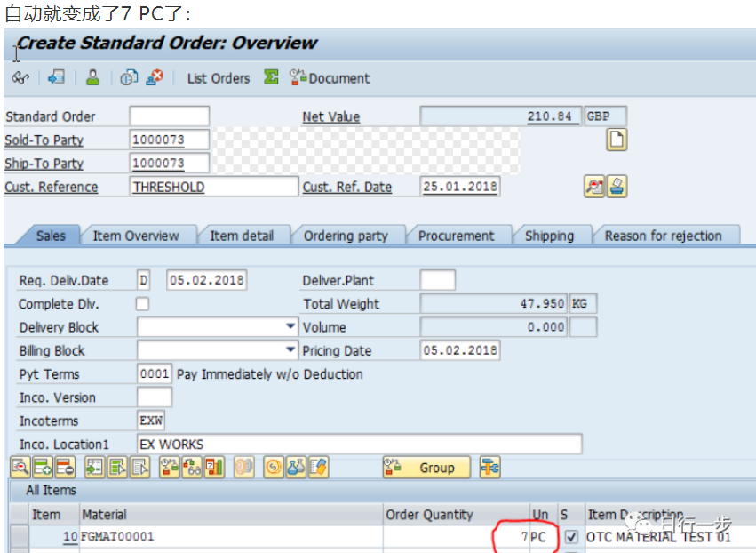Open the Sigma sum icon for order totals
The height and width of the screenshot is (553, 756).
pos(271,78)
